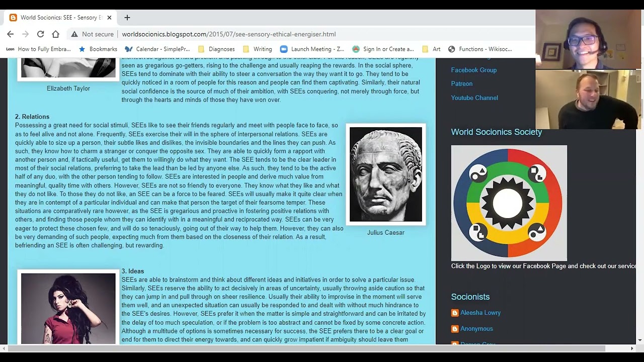Click the '2. Relations' heading

pos(32,117)
